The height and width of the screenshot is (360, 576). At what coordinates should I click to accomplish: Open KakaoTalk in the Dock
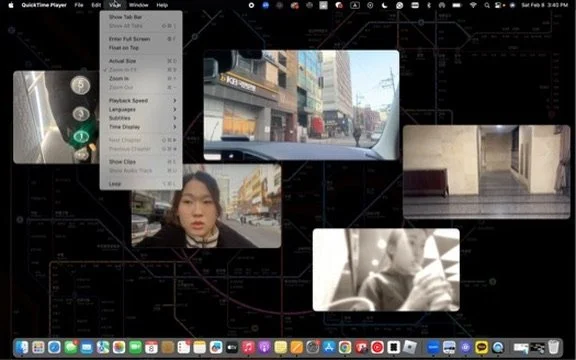point(482,347)
